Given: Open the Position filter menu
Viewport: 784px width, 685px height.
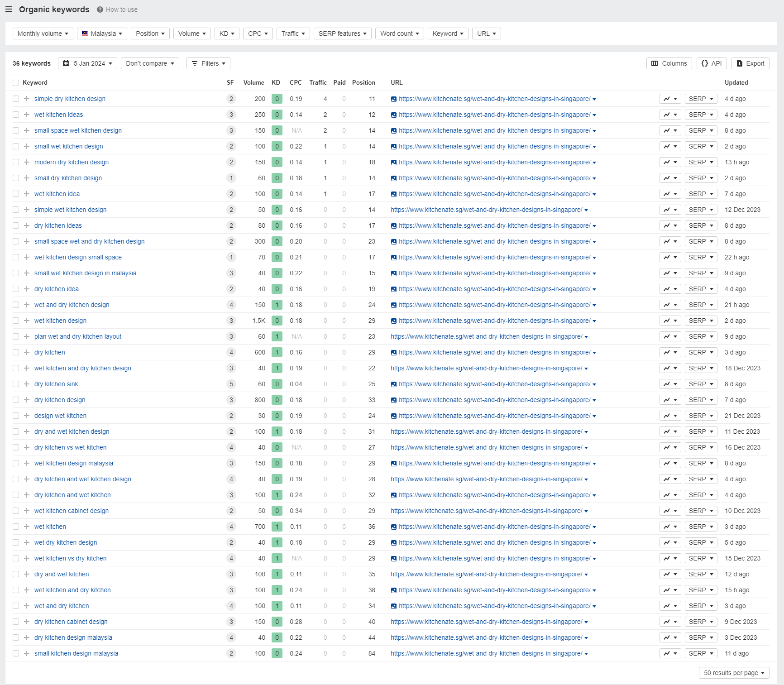Looking at the screenshot, I should (x=150, y=34).
